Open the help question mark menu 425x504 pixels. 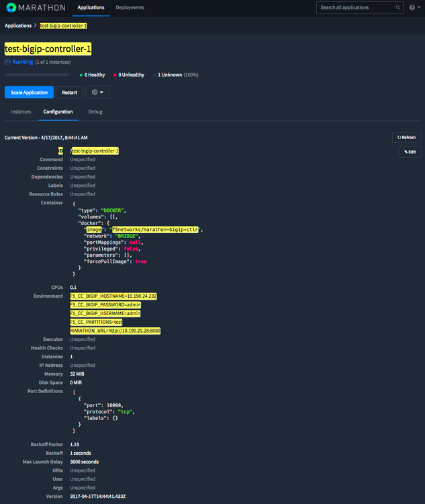click(413, 7)
